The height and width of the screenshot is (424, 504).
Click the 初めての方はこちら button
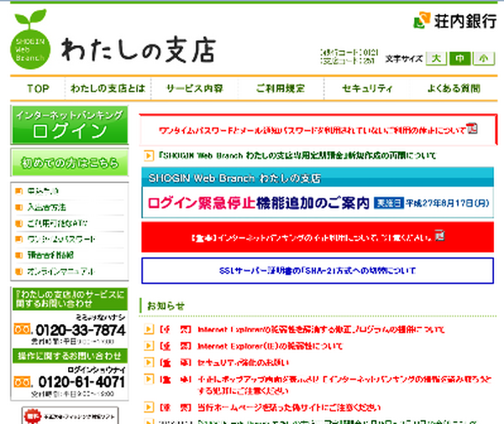(70, 163)
